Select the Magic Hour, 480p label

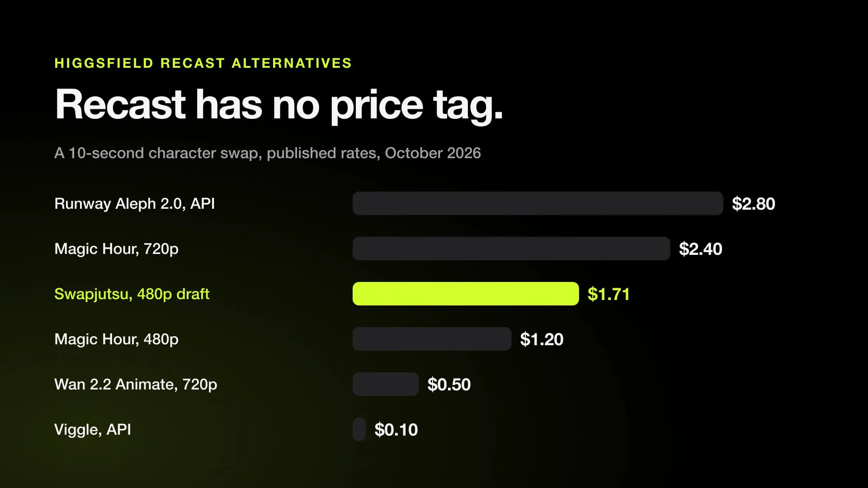point(116,339)
